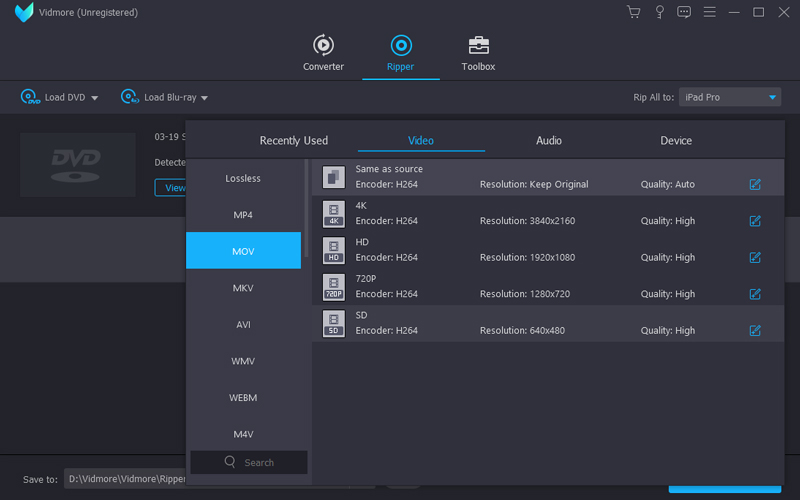Image resolution: width=800 pixels, height=500 pixels.
Task: Choose the MP4 format in list
Action: pyautogui.click(x=243, y=215)
